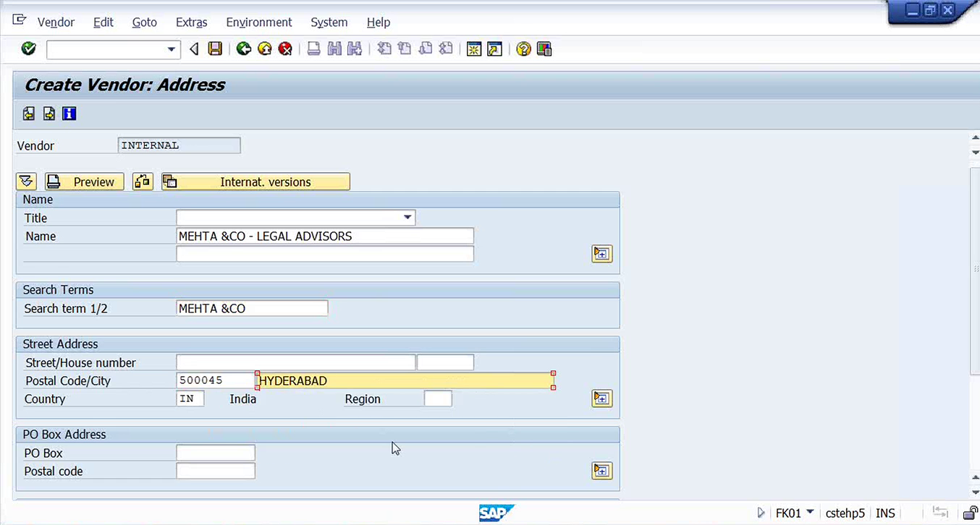Click the Internat. versions button
The width and height of the screenshot is (980, 525).
255,182
